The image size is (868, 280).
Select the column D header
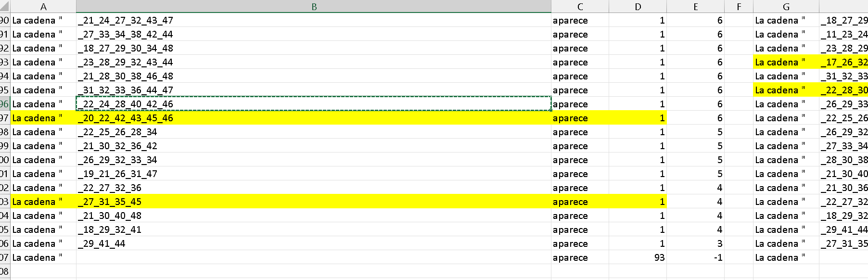[x=638, y=7]
